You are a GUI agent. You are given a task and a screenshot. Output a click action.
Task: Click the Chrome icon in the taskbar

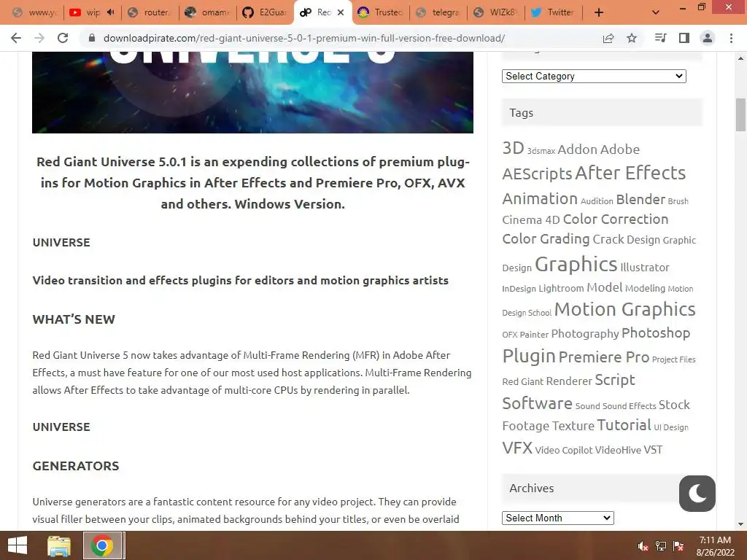click(101, 545)
